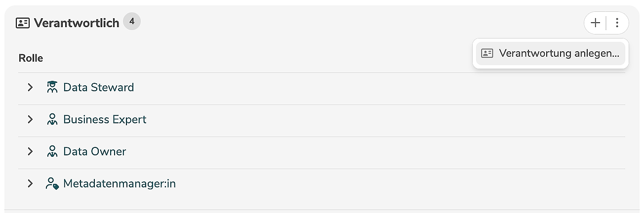Click the Data Steward graduate icon
The image size is (644, 213).
pyautogui.click(x=52, y=87)
